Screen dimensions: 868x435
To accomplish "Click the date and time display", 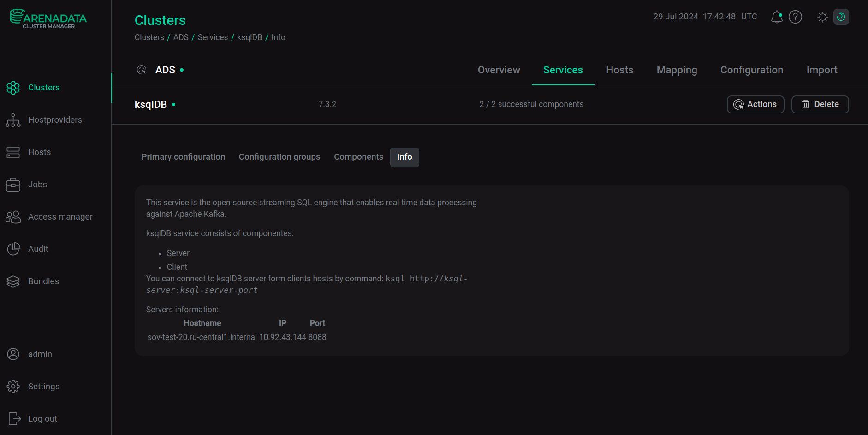I will [x=705, y=17].
